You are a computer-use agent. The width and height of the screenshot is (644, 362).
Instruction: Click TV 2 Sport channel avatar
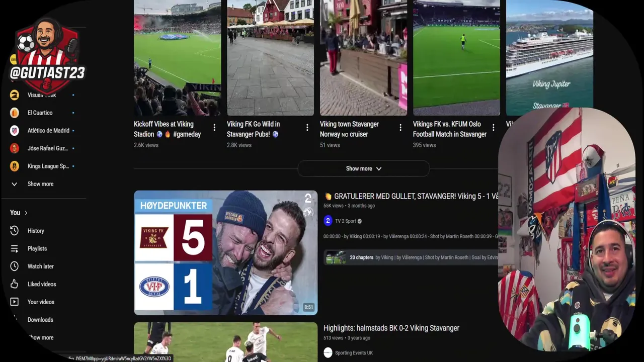point(328,221)
